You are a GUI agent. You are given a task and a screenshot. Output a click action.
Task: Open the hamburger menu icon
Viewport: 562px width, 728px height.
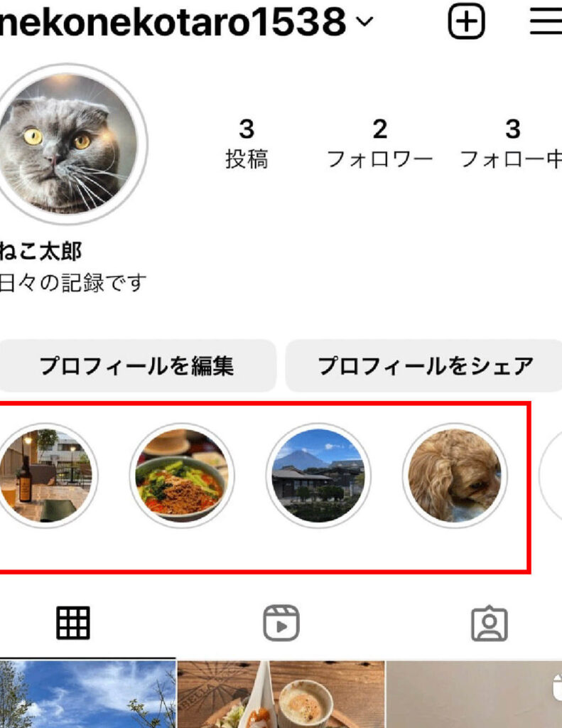click(546, 21)
